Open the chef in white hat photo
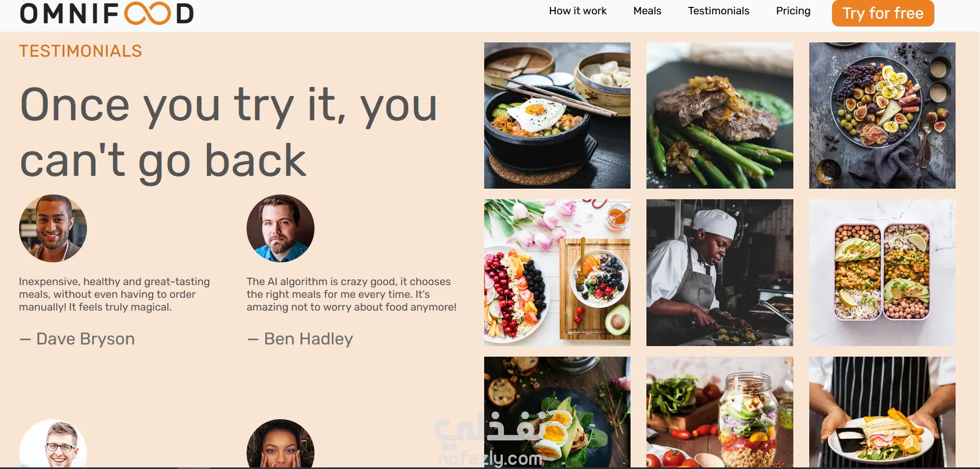This screenshot has width=980, height=469. click(720, 272)
